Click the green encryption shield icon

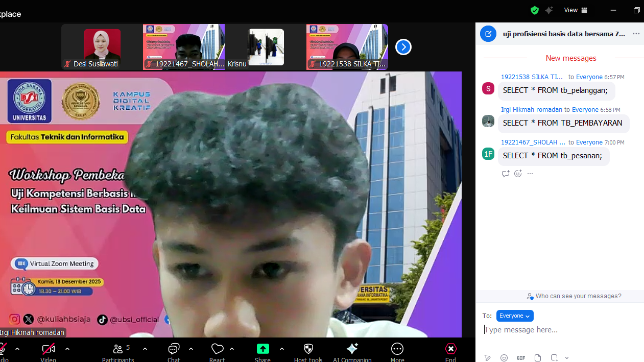pos(535,10)
